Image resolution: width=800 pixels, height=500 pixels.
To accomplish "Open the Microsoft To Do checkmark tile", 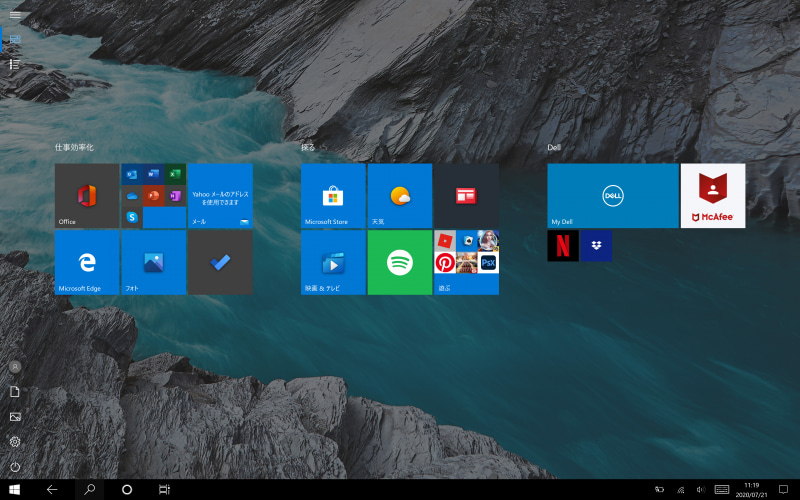I will [220, 262].
